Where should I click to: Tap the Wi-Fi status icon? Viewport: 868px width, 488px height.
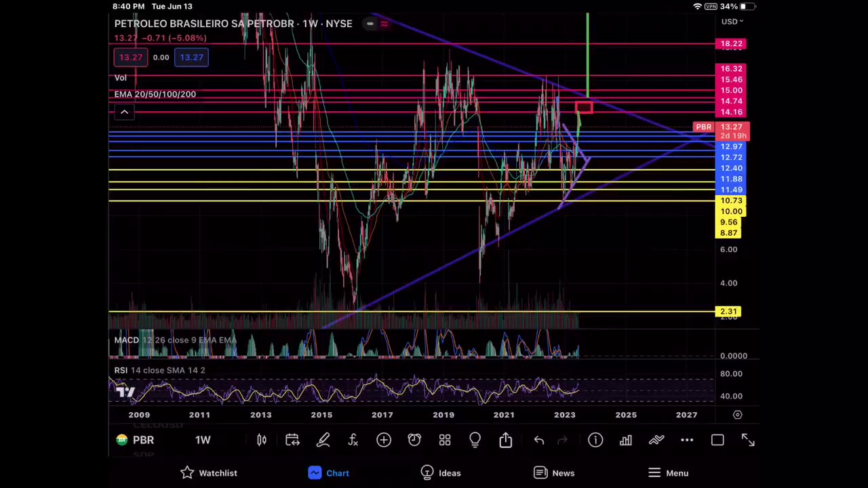tap(698, 6)
